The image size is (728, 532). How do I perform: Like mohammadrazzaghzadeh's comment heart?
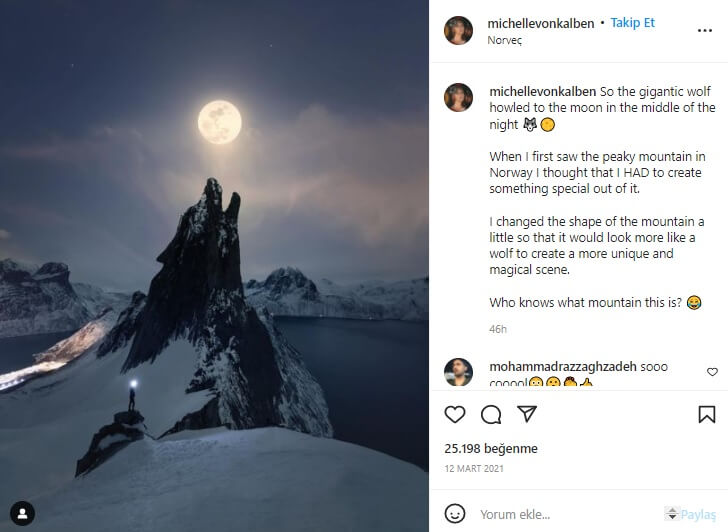(x=712, y=372)
